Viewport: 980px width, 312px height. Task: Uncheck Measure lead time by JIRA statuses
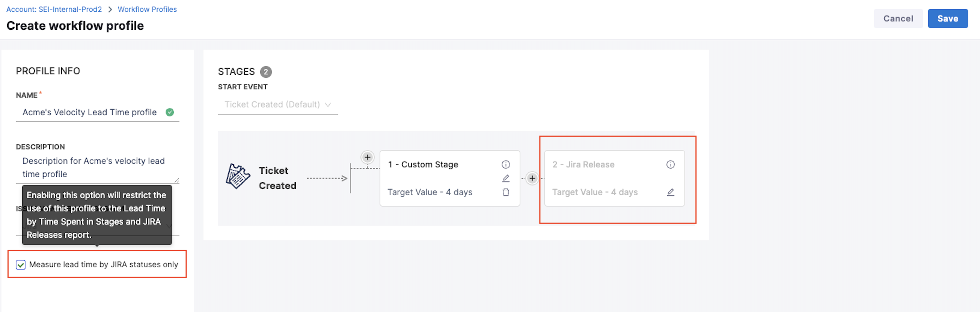point(21,265)
